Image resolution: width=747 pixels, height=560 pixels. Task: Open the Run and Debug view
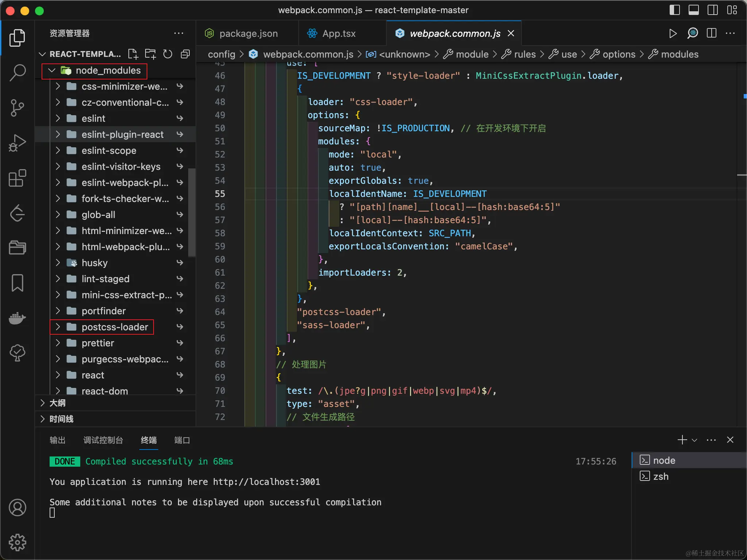click(x=17, y=143)
